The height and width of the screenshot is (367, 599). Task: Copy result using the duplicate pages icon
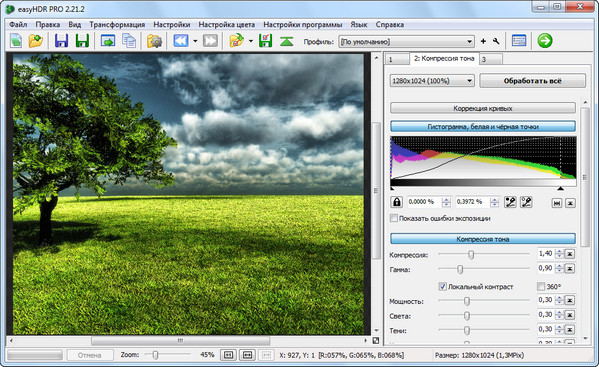129,40
